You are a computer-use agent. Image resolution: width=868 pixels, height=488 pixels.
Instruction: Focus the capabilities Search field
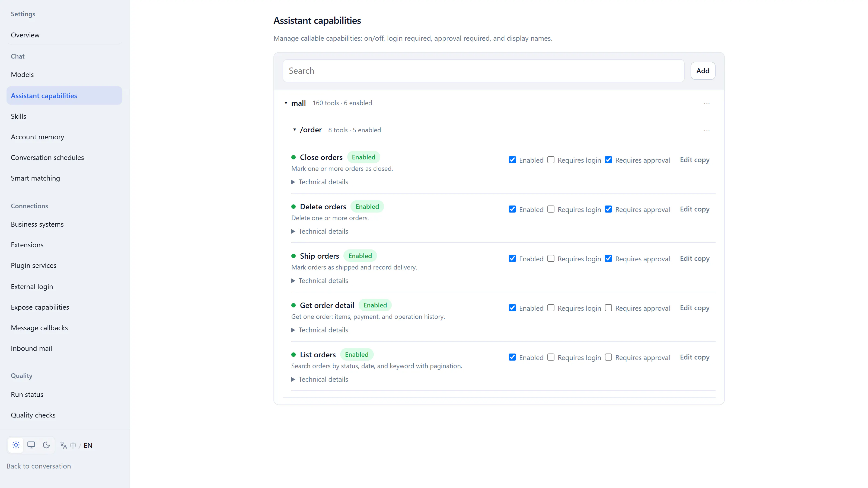[483, 71]
